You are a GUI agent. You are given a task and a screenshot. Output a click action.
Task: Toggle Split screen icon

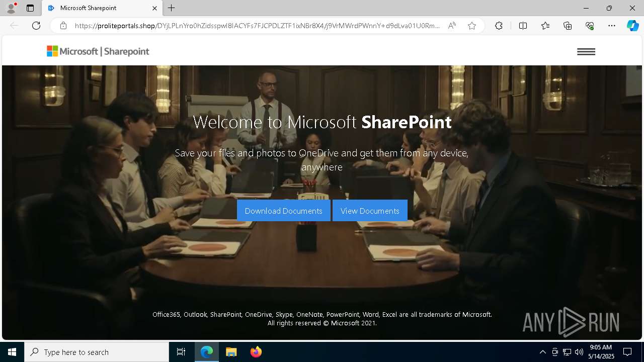click(x=523, y=26)
